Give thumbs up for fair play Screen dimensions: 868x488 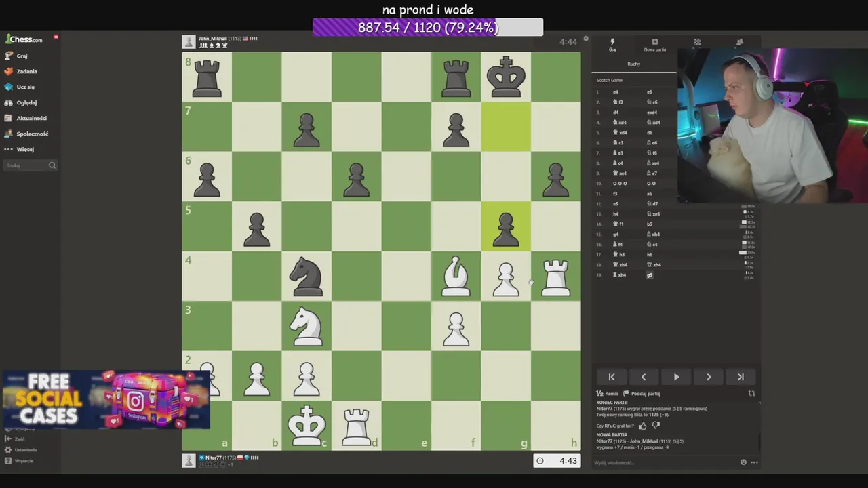click(642, 426)
